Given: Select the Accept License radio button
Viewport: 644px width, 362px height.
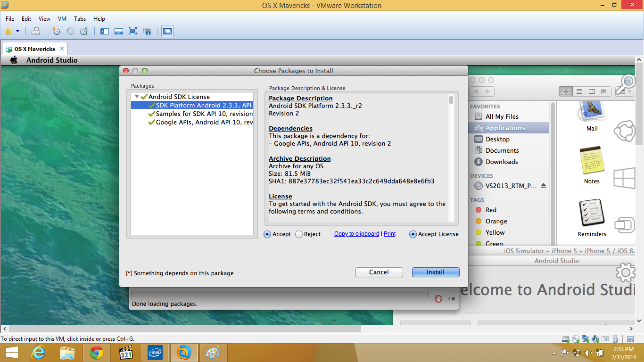Looking at the screenshot, I should tap(413, 234).
